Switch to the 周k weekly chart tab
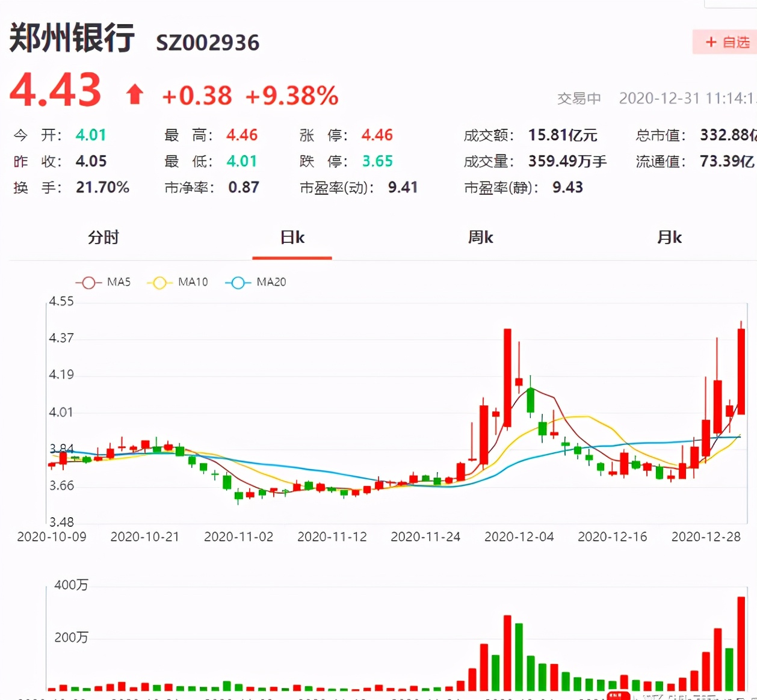The width and height of the screenshot is (757, 700). click(x=480, y=238)
